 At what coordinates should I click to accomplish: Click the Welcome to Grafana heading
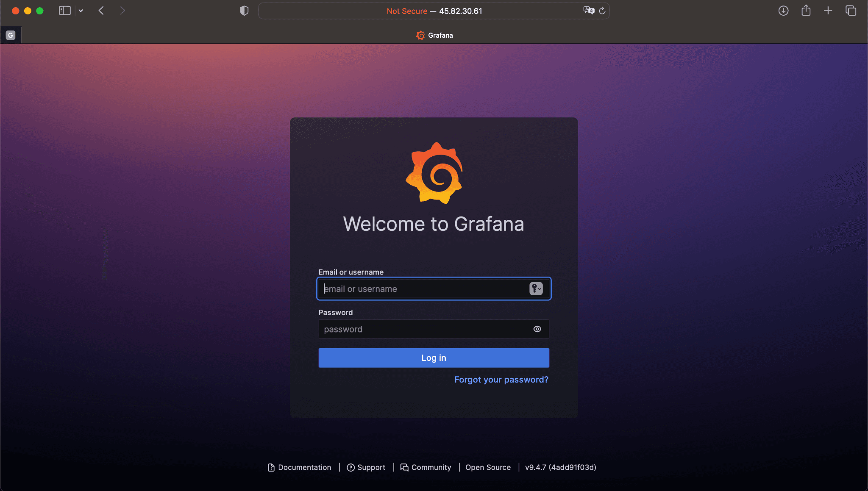pyautogui.click(x=434, y=224)
